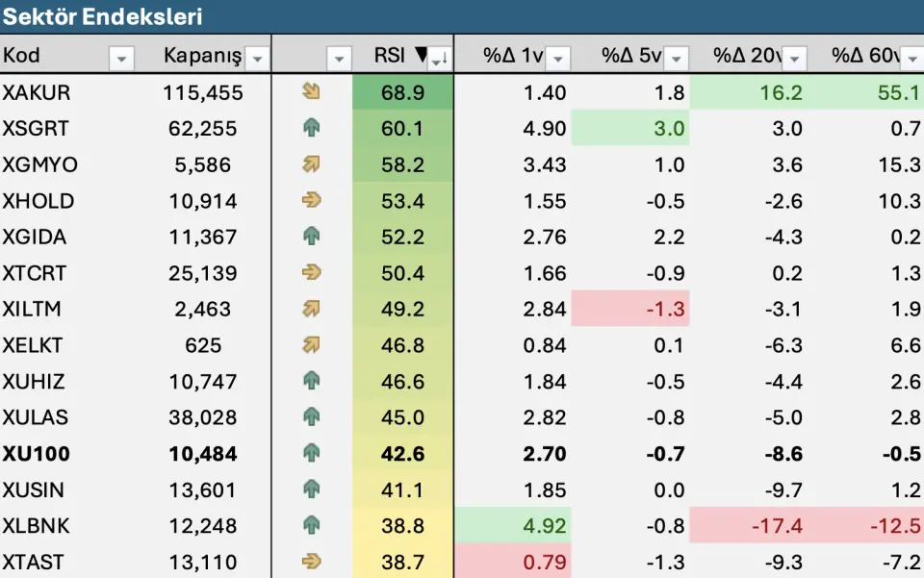This screenshot has height=578, width=924.
Task: Select the Sektör Endeksleri title header
Action: pos(102,17)
